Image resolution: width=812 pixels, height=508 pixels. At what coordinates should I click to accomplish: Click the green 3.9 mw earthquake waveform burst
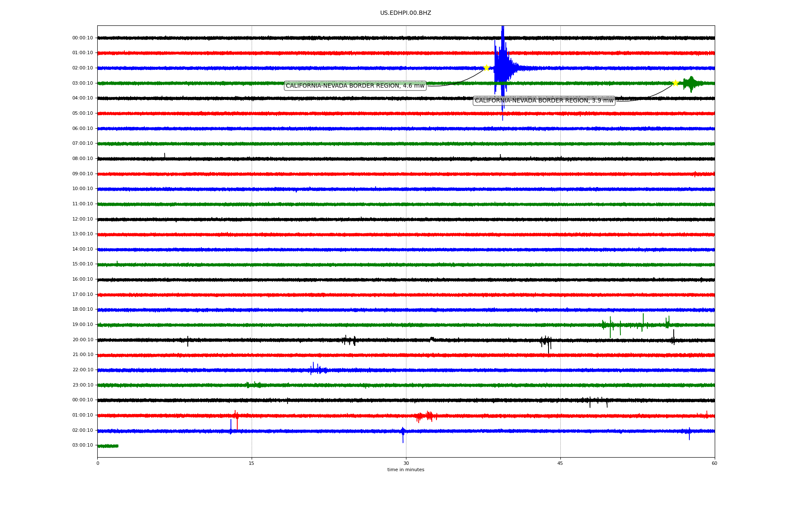[691, 84]
